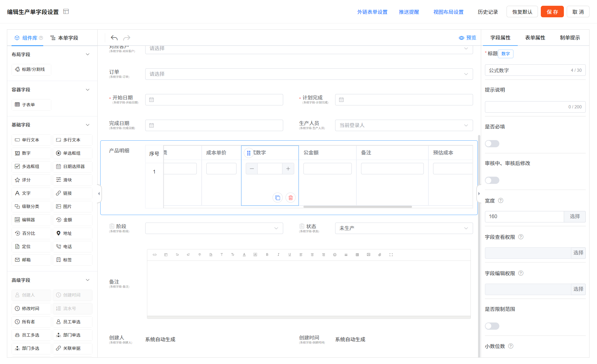Delete the selected formula number column
597x364 pixels.
tap(290, 198)
